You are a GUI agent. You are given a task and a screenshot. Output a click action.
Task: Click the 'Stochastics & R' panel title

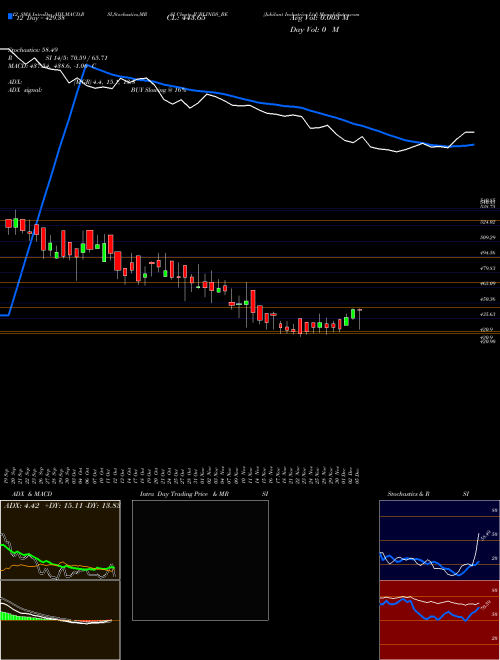[x=408, y=494]
